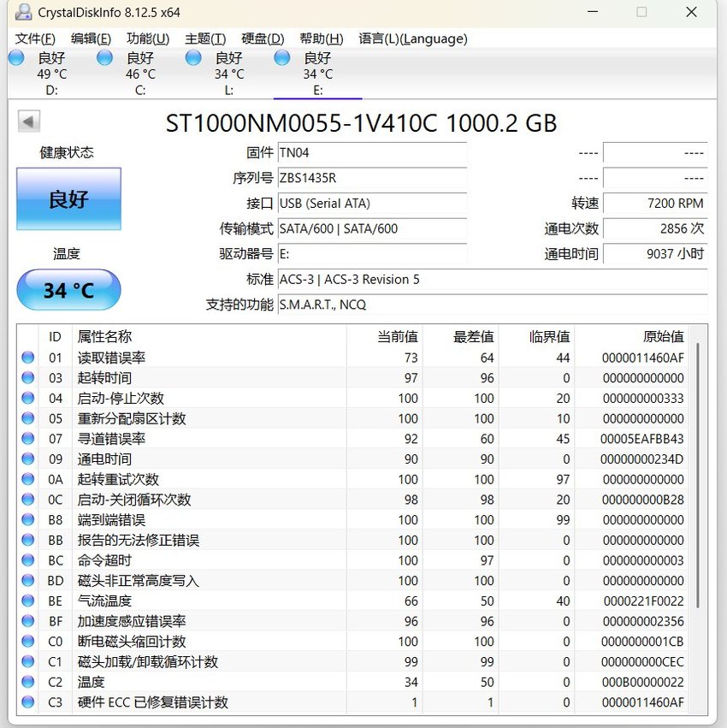Click status icon of attribute 01 读取错误率
The image size is (727, 728).
click(x=28, y=358)
